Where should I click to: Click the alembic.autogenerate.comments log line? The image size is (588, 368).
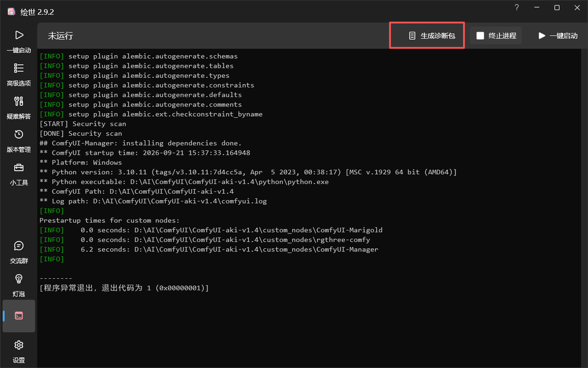(141, 105)
